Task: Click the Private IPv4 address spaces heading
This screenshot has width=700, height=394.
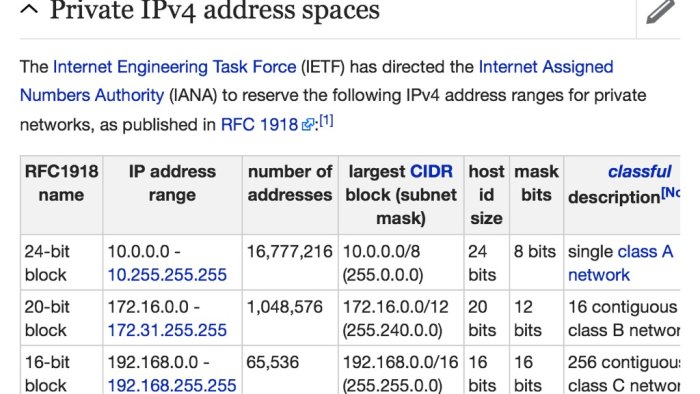Action: pos(214,10)
